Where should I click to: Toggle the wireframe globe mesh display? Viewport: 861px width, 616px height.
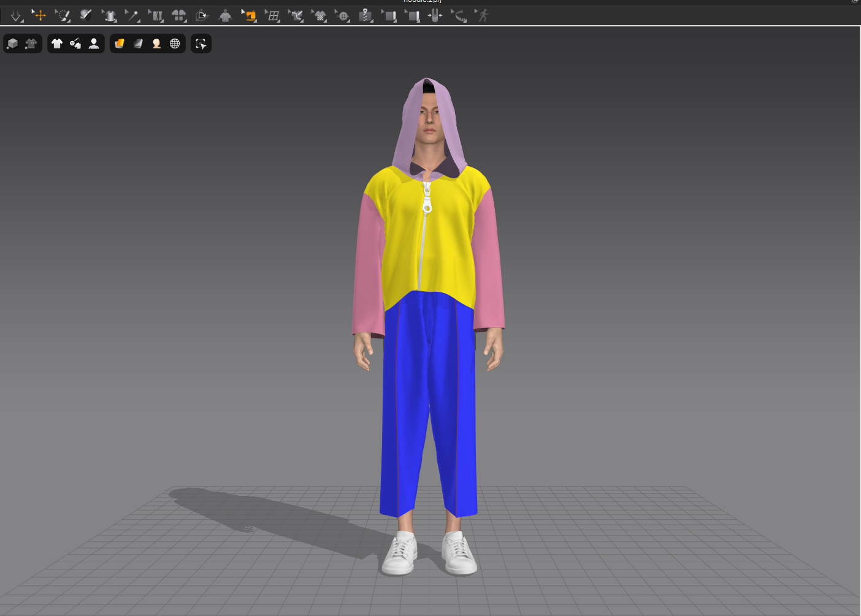(x=175, y=44)
